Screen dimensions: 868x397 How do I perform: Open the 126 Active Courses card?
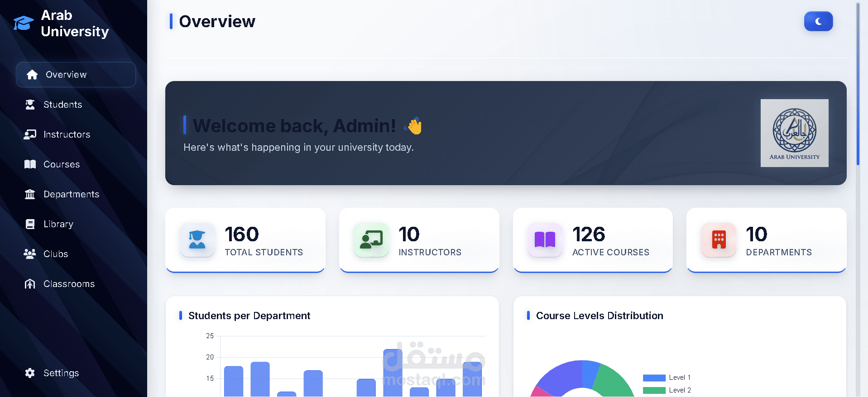pyautogui.click(x=593, y=240)
